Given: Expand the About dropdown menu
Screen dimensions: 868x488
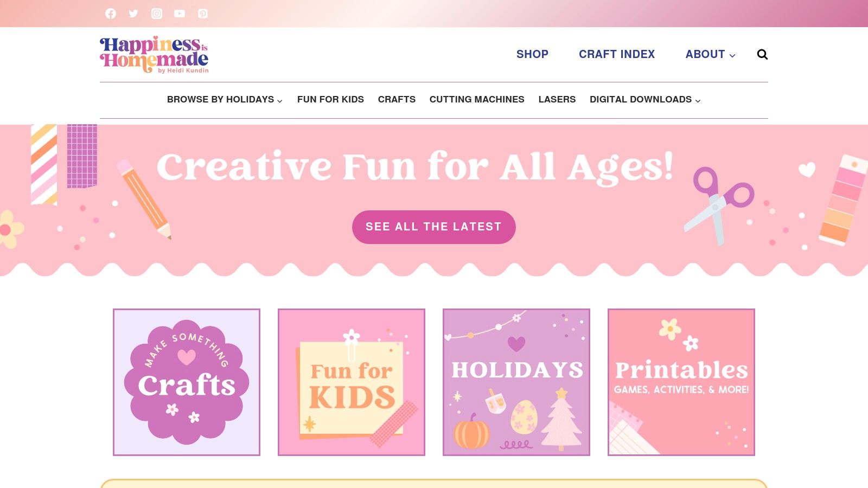Looking at the screenshot, I should click(710, 54).
